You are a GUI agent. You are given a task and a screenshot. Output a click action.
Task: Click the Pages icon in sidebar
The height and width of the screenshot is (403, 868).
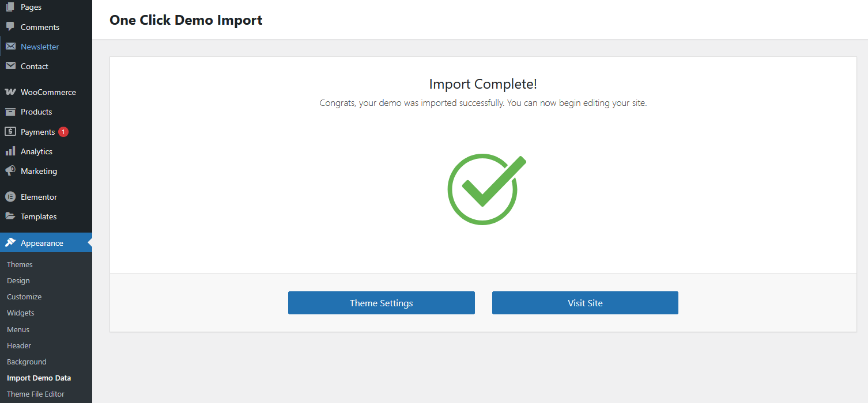click(10, 7)
